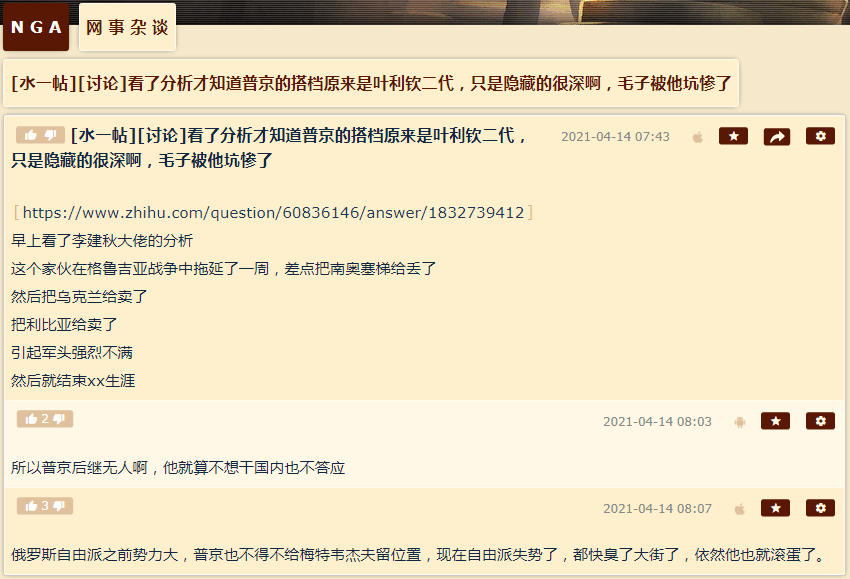Open gear settings menu for main post

pyautogui.click(x=820, y=136)
